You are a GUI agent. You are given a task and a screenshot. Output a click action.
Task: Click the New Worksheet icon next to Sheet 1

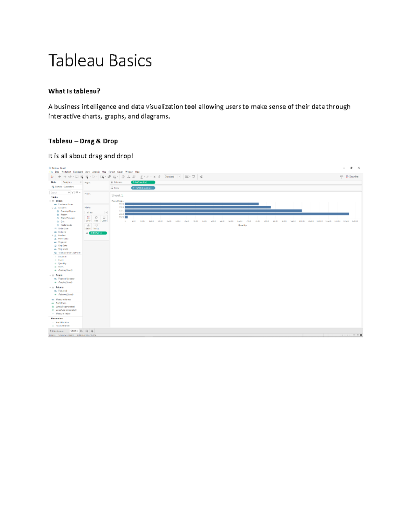click(x=81, y=331)
